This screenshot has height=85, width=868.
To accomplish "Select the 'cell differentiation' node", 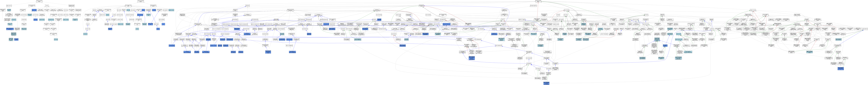I will pyautogui.click(x=443, y=20).
